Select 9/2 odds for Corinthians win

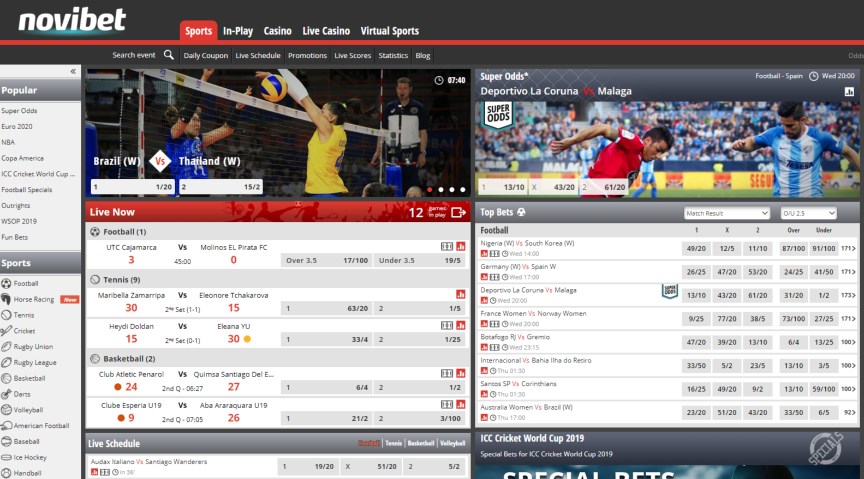pos(758,389)
